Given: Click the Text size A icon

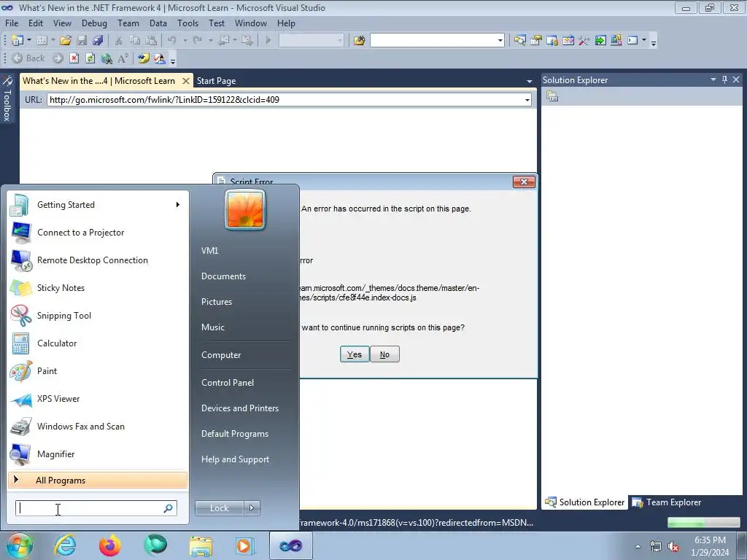Looking at the screenshot, I should [123, 58].
